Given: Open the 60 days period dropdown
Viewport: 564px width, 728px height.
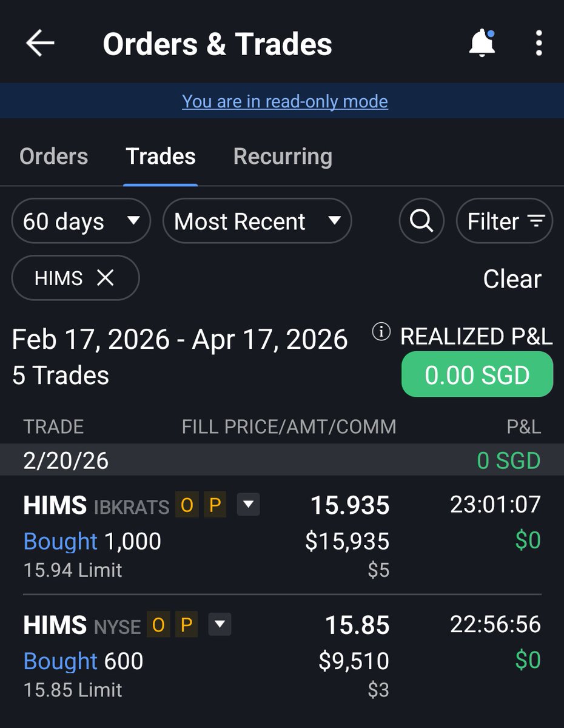Looking at the screenshot, I should tap(81, 221).
